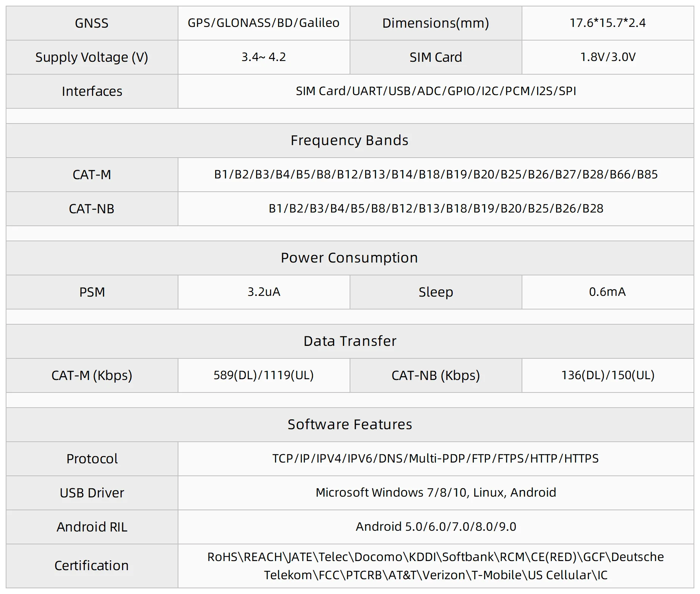This screenshot has width=700, height=594.
Task: Select the 1.8V/3.0V SIM Card value
Action: 608,57
